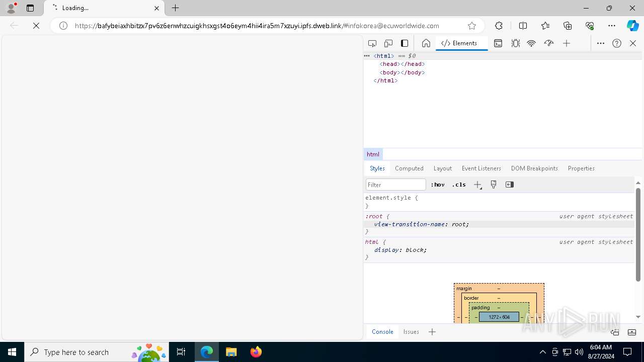
Task: Open the ellipsis beside the html node
Action: (367, 56)
